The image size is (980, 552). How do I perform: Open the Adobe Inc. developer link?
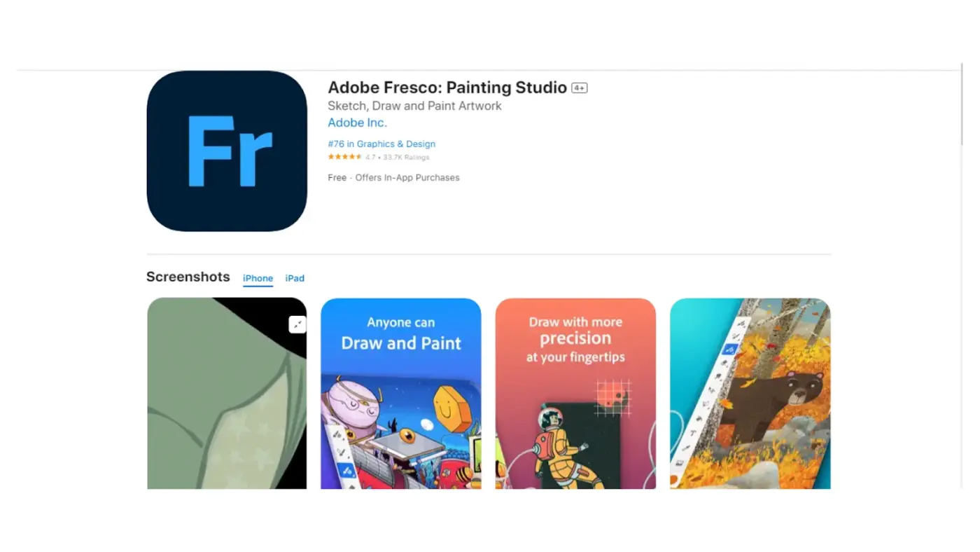point(357,123)
